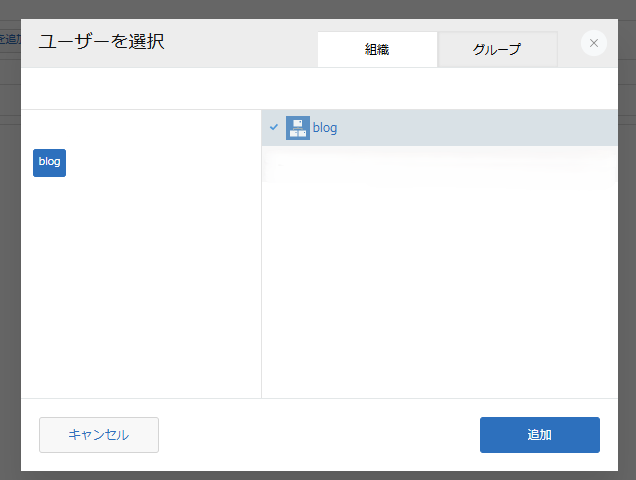This screenshot has height=480, width=636.
Task: Close the ユーザーを選択 dialog with X
Action: (594, 43)
